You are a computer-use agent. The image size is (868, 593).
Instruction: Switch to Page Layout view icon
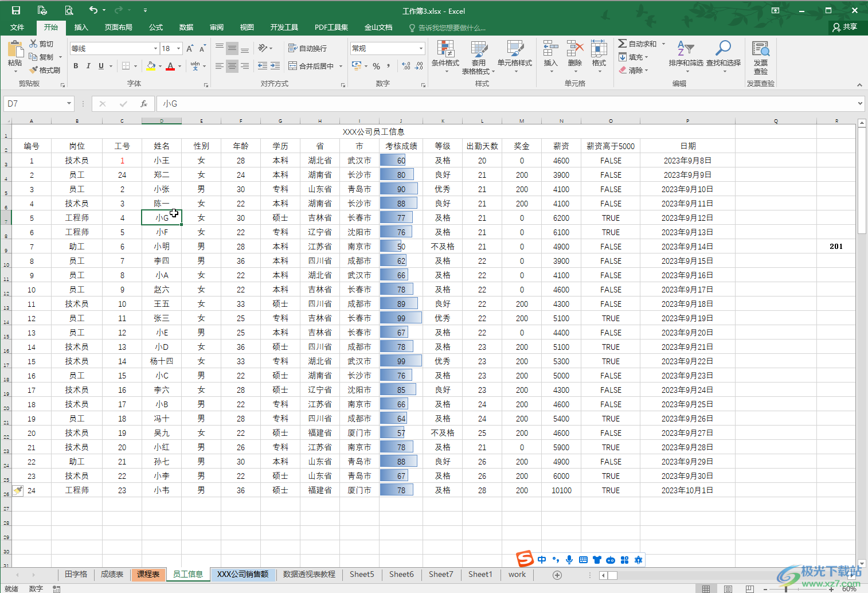coord(728,589)
